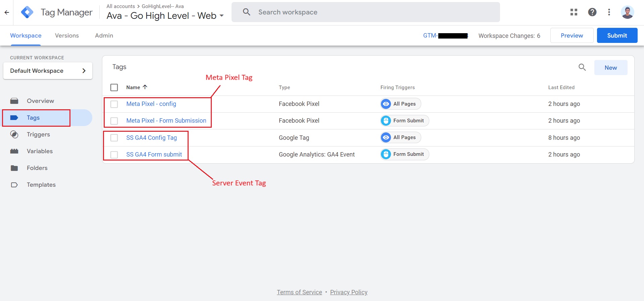Click the Triggers sidebar icon
This screenshot has width=644, height=301.
pyautogui.click(x=14, y=134)
